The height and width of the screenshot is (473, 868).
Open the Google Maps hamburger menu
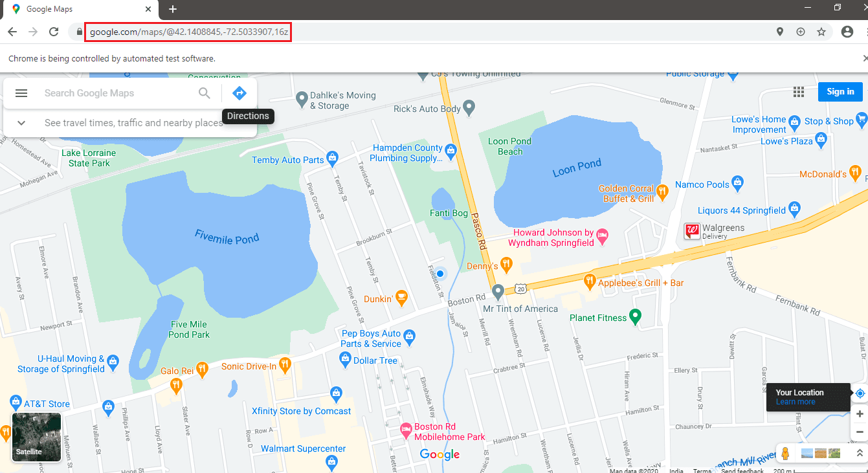coord(21,93)
